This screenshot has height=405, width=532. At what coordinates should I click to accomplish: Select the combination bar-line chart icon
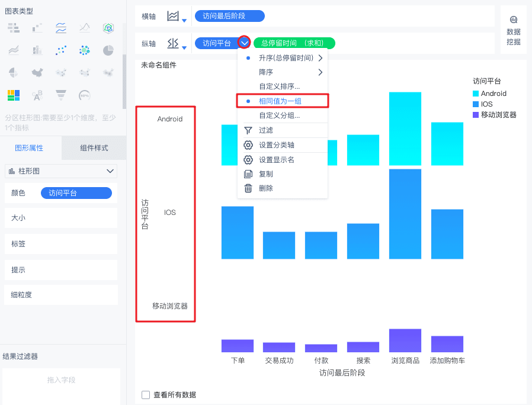coord(37,50)
